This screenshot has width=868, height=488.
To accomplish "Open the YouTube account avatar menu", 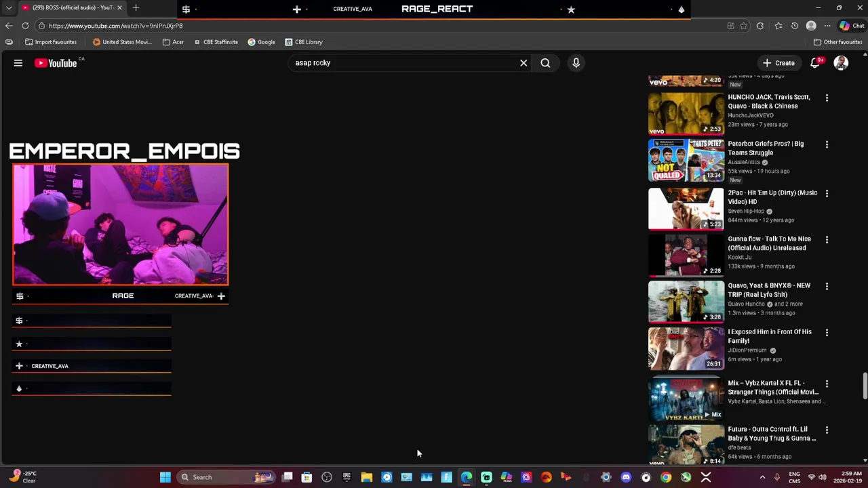I will click(841, 63).
